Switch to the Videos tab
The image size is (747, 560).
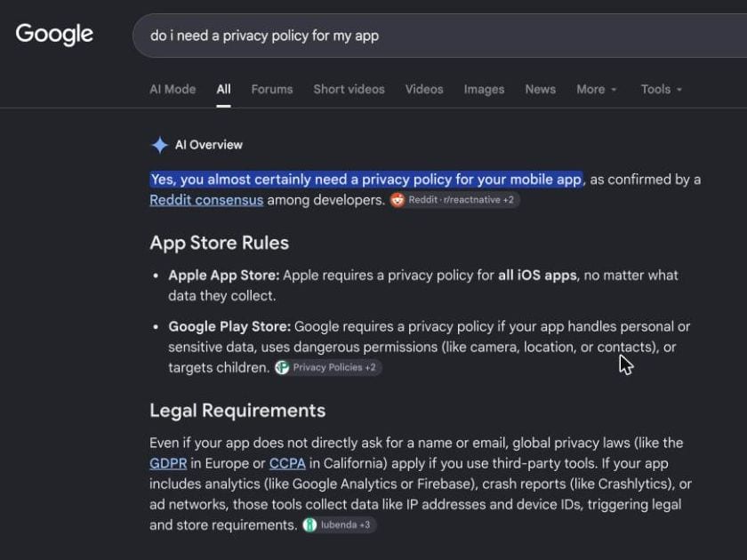(x=424, y=89)
